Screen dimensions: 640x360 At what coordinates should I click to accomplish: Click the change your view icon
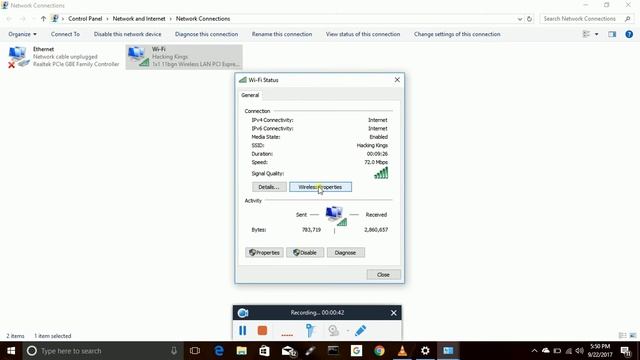pos(587,34)
